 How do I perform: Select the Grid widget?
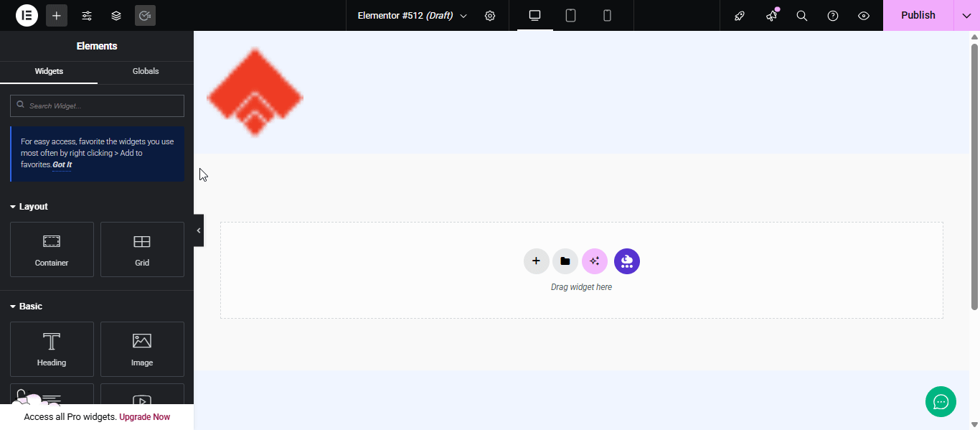pyautogui.click(x=142, y=249)
